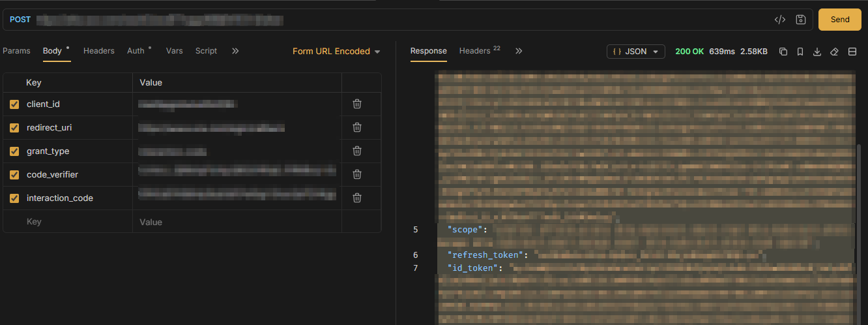Expand more request tabs chevron

coord(235,51)
